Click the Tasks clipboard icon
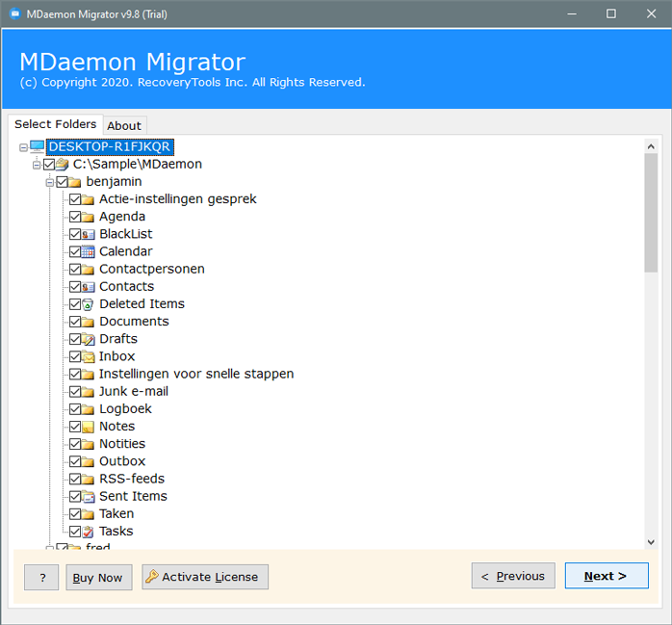This screenshot has height=625, width=672. click(88, 532)
